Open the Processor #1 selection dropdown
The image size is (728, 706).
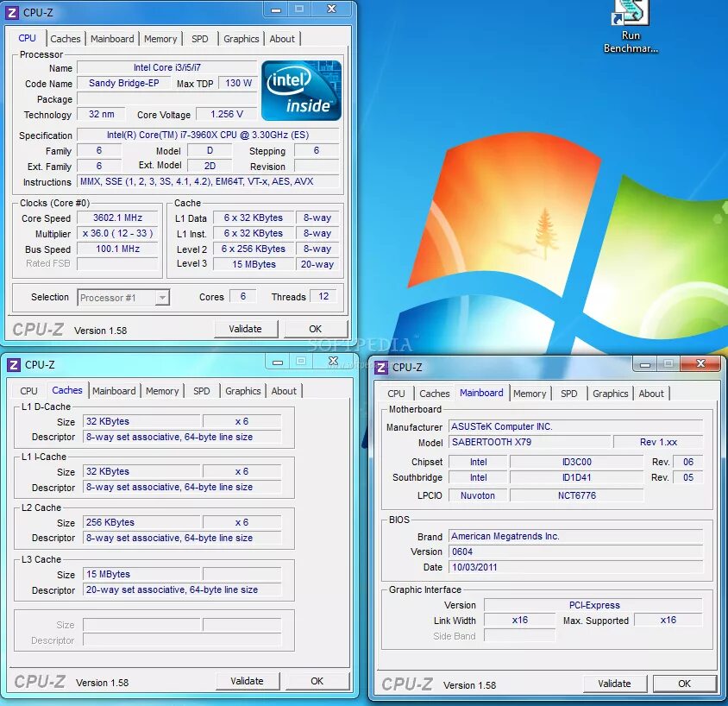pyautogui.click(x=123, y=298)
